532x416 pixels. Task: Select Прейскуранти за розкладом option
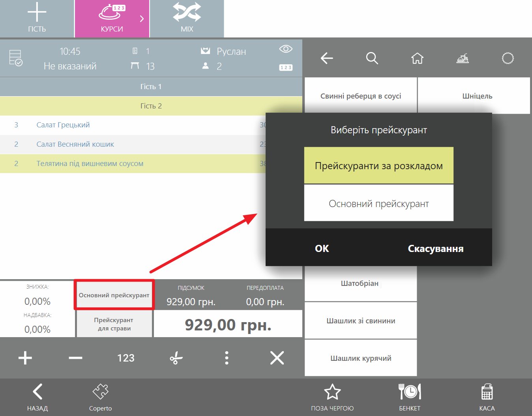[x=378, y=166]
